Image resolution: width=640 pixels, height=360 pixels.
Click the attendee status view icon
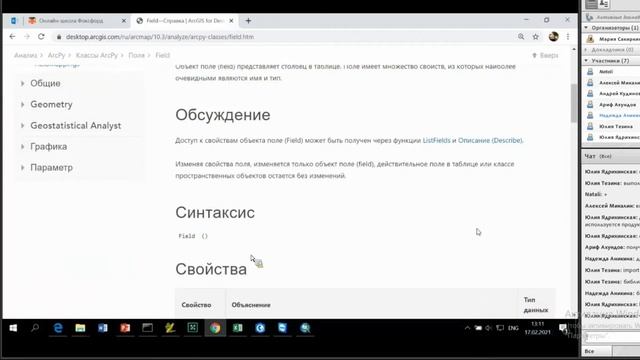click(x=604, y=4)
